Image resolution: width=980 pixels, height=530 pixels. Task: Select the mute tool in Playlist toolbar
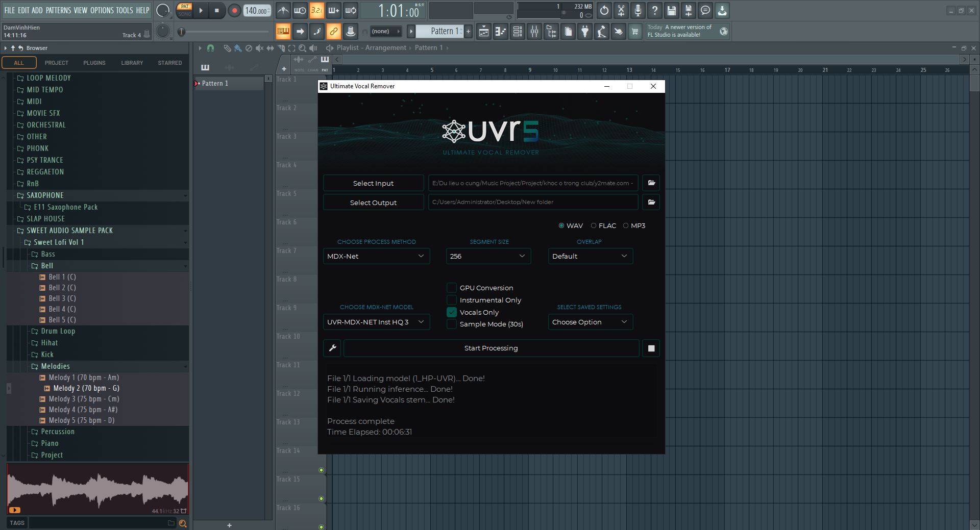259,48
